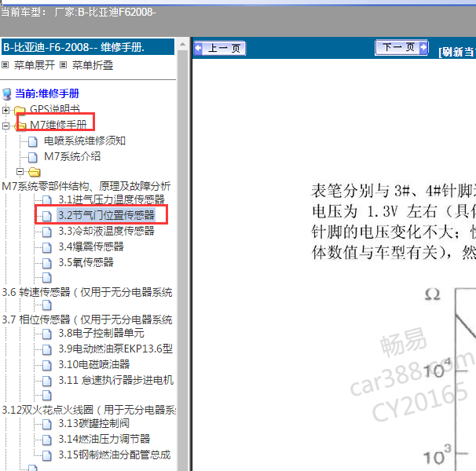
Task: Open 3.2节气门位置传感器 page
Action: coord(106,215)
